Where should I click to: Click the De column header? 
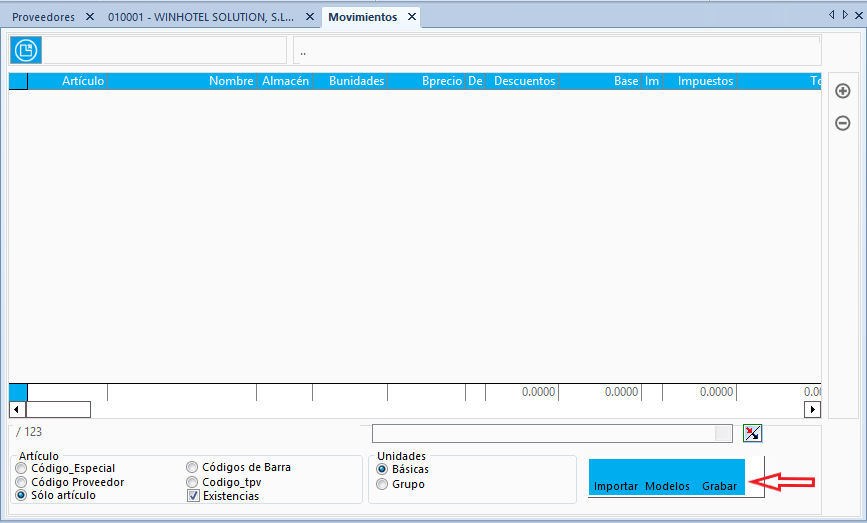click(476, 81)
